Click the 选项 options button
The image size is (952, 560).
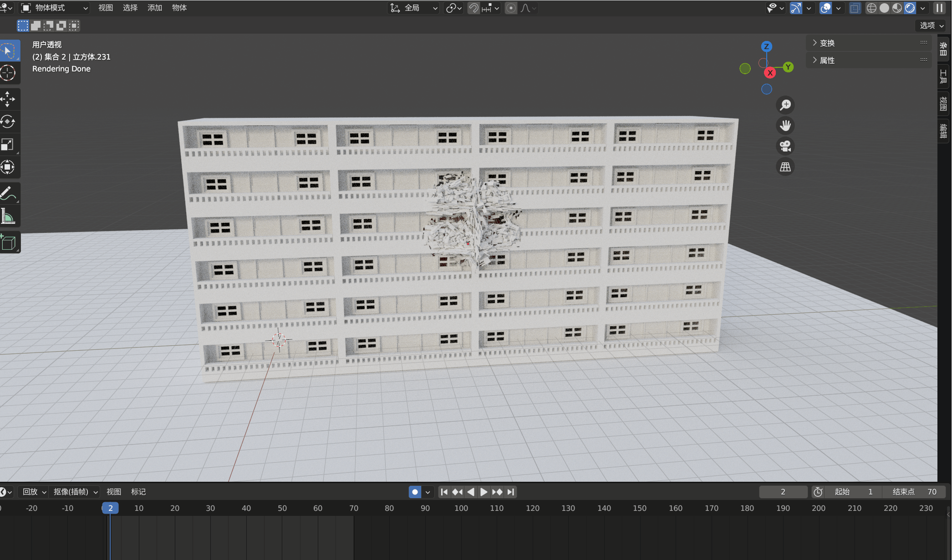coord(931,25)
